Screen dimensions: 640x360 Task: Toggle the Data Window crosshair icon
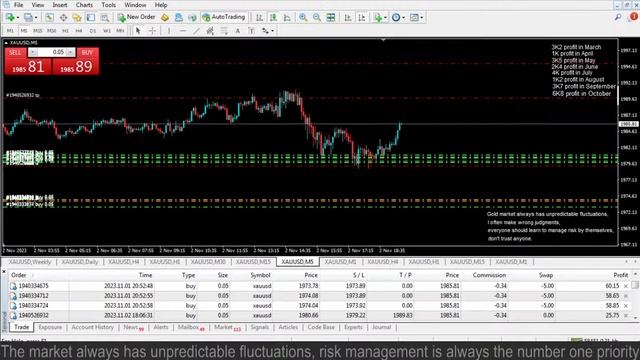(x=63, y=18)
